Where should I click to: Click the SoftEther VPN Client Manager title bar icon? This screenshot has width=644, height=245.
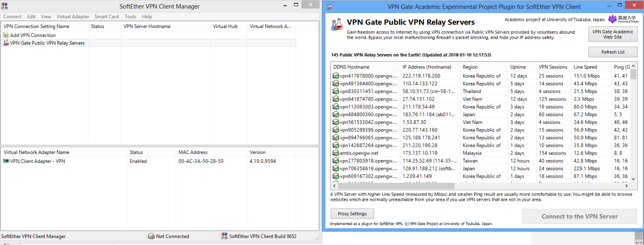pyautogui.click(x=4, y=6)
